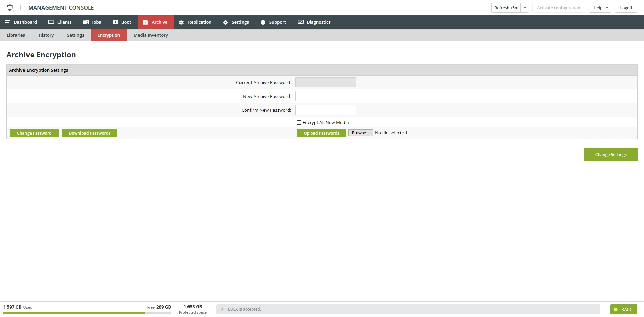Open the Jobs menu label
Screen dimensions: 644x317
[96, 22]
